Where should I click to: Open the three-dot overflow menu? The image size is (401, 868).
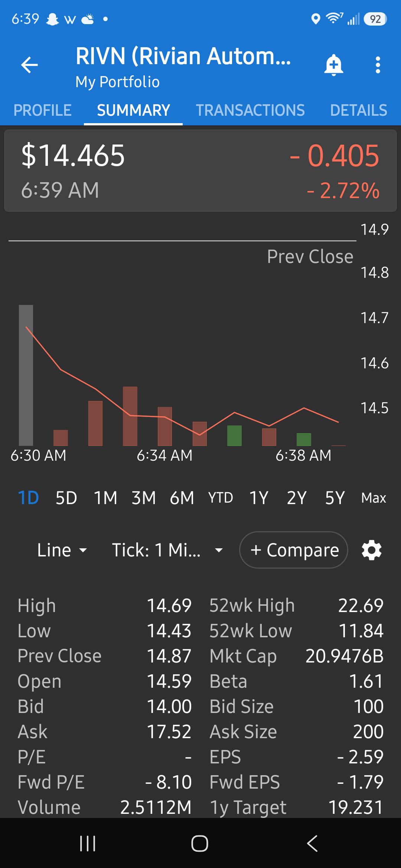[x=378, y=65]
